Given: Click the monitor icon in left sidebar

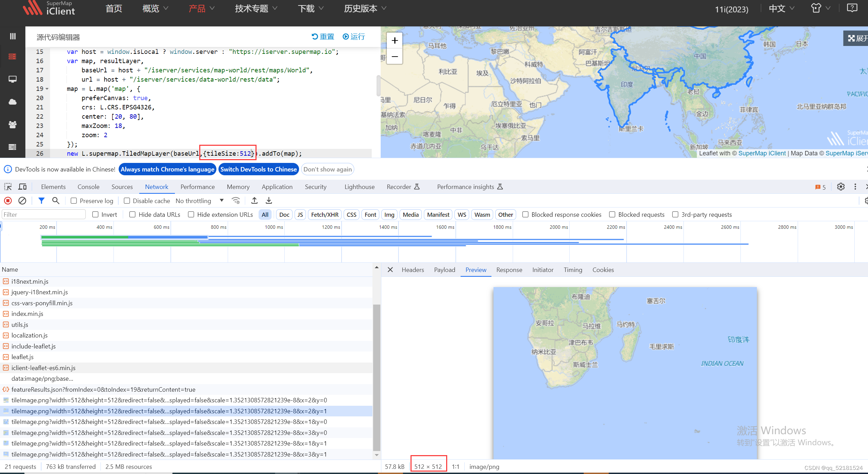Looking at the screenshot, I should (13, 79).
